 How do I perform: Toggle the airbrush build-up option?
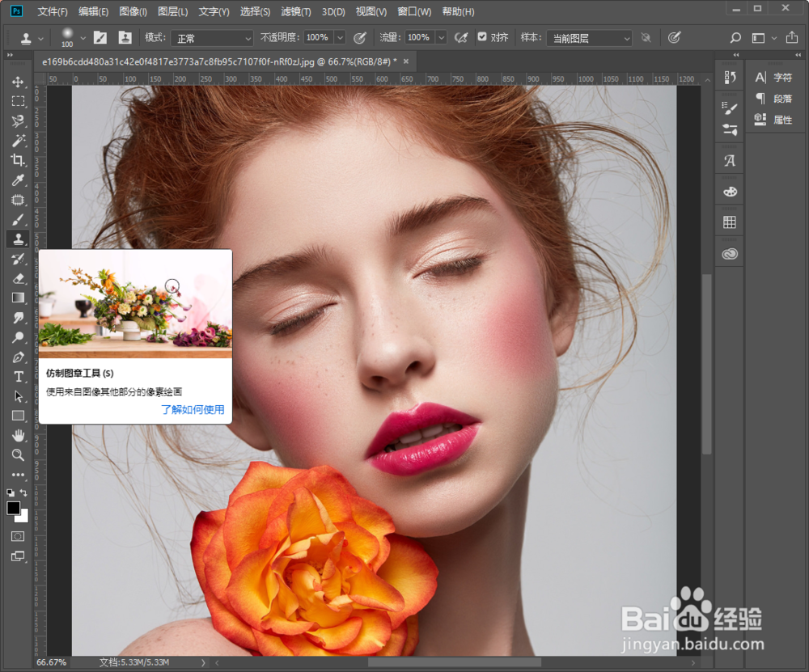[x=461, y=37]
